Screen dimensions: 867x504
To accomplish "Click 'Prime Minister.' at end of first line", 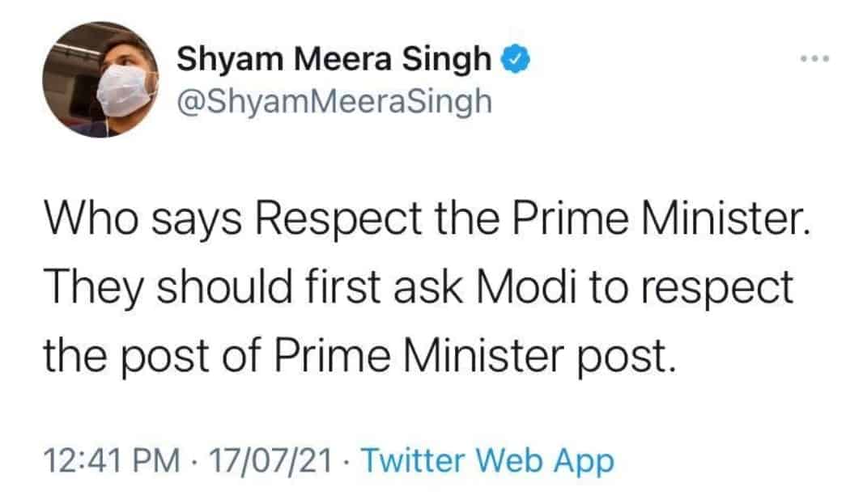I will click(661, 218).
